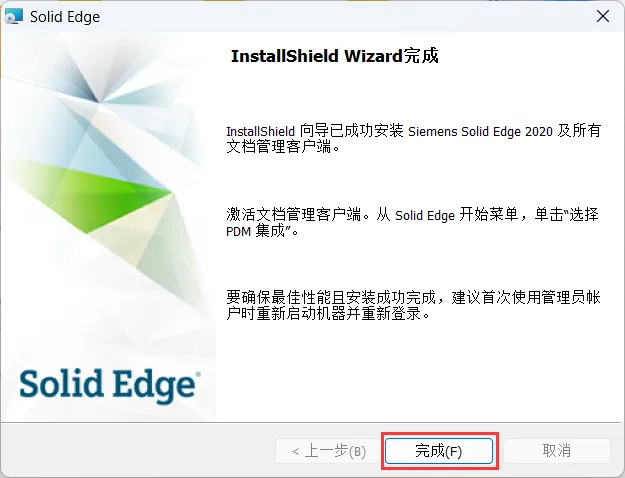Click the green facet of the artwork
625x478 pixels.
[100, 195]
